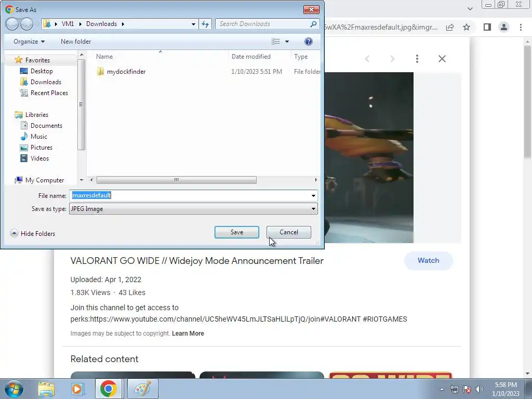
Task: Expand the address bar history dropdown
Action: pyautogui.click(x=193, y=24)
